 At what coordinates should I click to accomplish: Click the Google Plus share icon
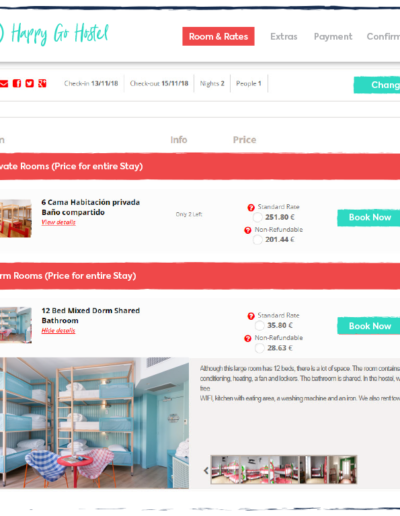point(42,83)
